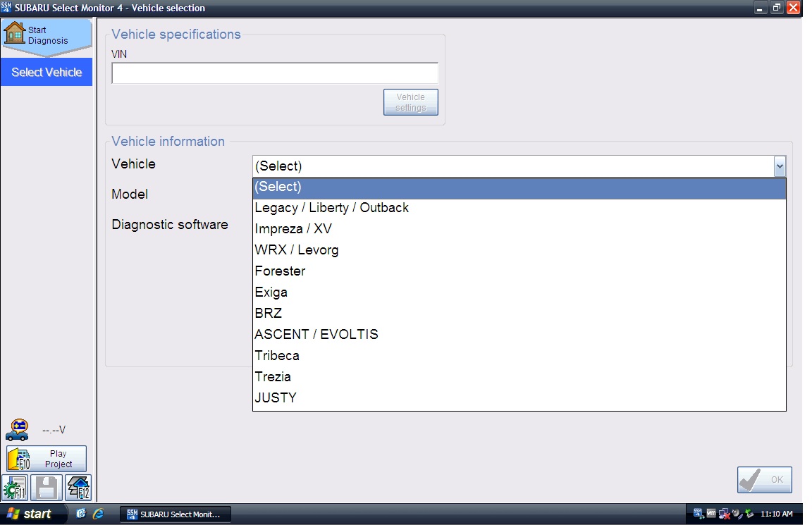This screenshot has width=812, height=525.
Task: Click the F12 upload layers icon
Action: tap(78, 488)
